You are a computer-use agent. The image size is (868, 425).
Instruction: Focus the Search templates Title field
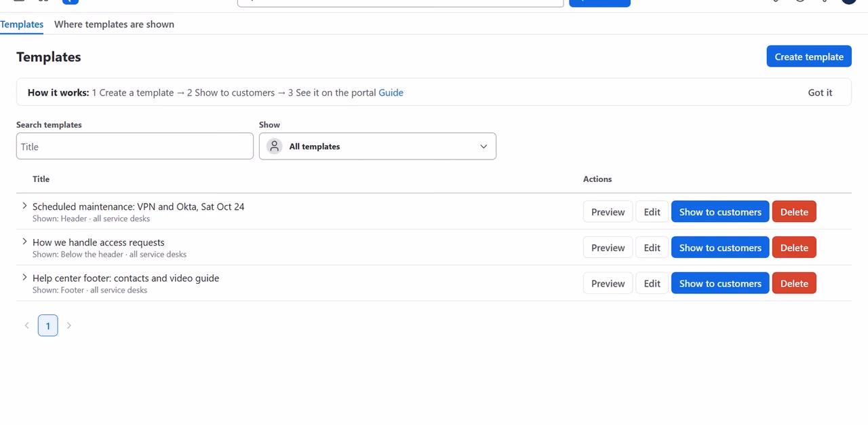point(135,146)
